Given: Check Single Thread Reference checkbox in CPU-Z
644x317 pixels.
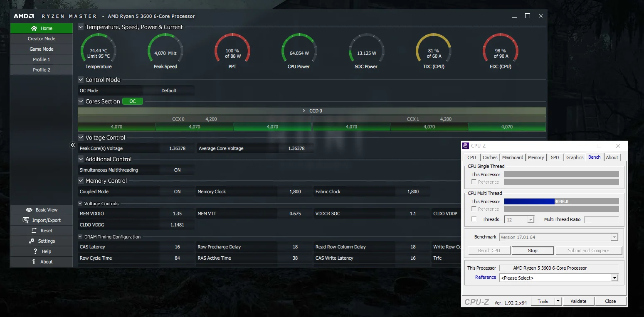Looking at the screenshot, I should [x=474, y=182].
